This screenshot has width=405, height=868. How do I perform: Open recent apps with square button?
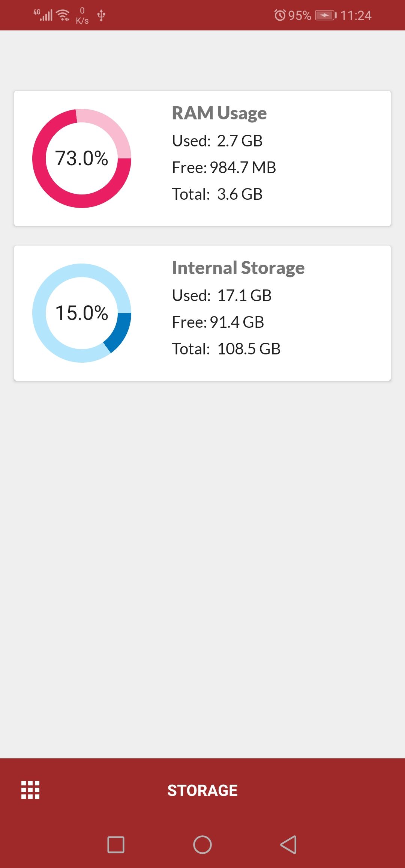116,845
